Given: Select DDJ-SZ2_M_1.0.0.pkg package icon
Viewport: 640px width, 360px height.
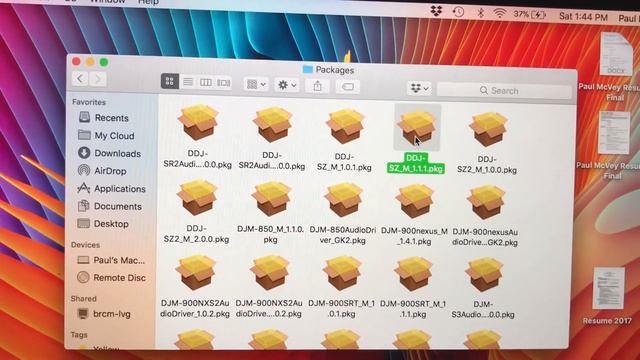Looking at the screenshot, I should click(x=488, y=129).
